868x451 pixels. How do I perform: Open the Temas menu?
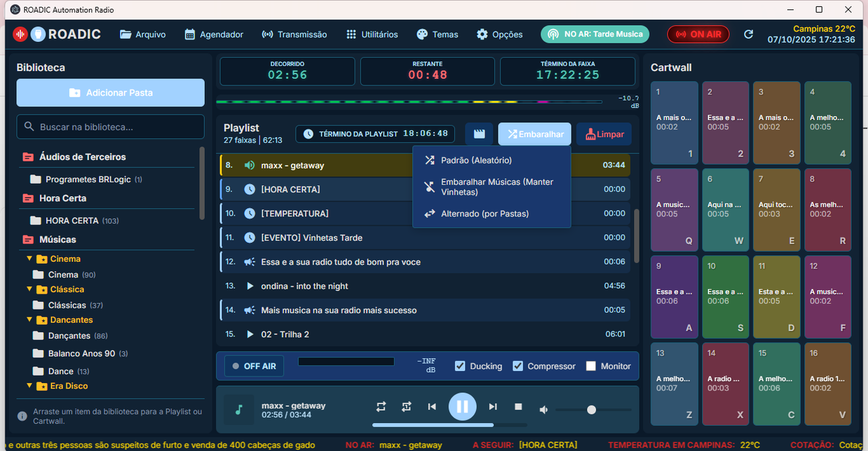tap(437, 34)
